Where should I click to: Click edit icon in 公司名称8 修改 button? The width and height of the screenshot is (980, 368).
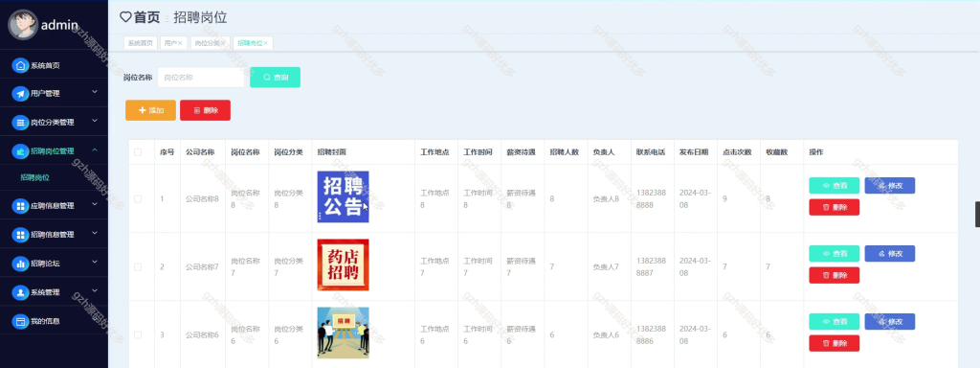point(881,186)
